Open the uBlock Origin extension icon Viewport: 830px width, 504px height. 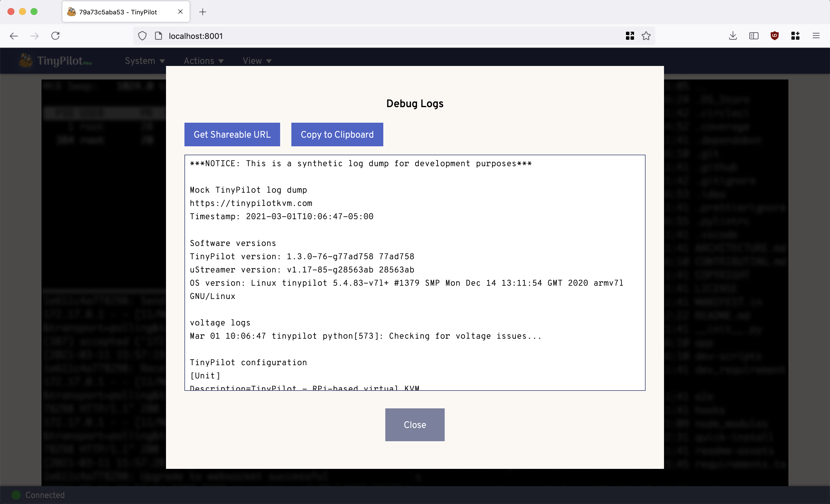click(x=774, y=36)
